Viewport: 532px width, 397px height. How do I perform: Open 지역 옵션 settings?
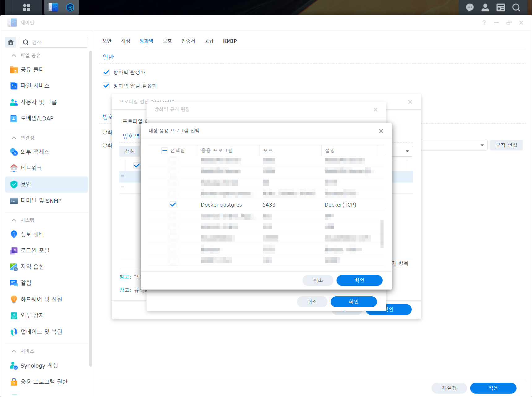pos(46,267)
